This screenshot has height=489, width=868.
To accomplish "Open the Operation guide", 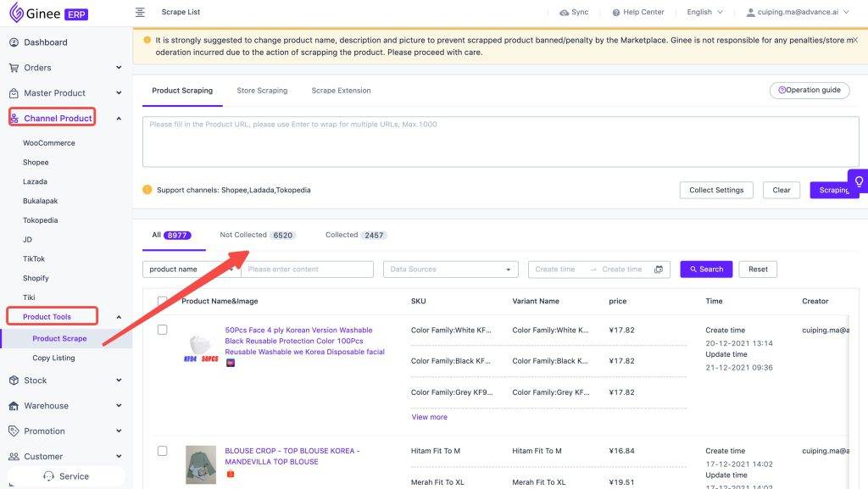I will [x=810, y=90].
